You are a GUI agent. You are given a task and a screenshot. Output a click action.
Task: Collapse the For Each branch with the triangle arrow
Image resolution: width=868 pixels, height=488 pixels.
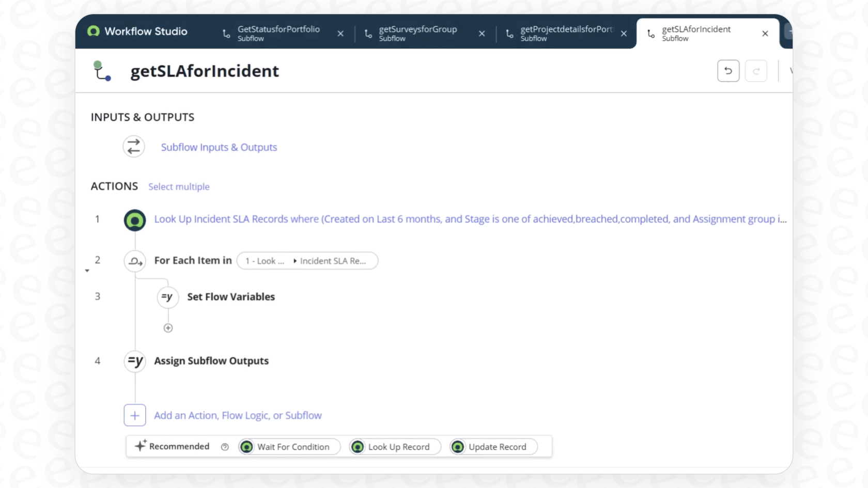pyautogui.click(x=87, y=270)
